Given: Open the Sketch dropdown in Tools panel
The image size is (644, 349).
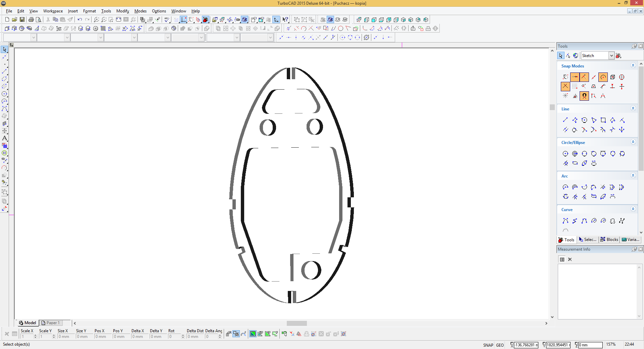Looking at the screenshot, I should 611,56.
